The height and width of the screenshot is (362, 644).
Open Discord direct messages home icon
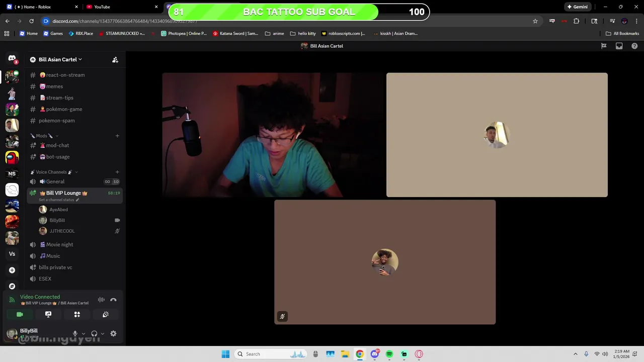pyautogui.click(x=12, y=59)
